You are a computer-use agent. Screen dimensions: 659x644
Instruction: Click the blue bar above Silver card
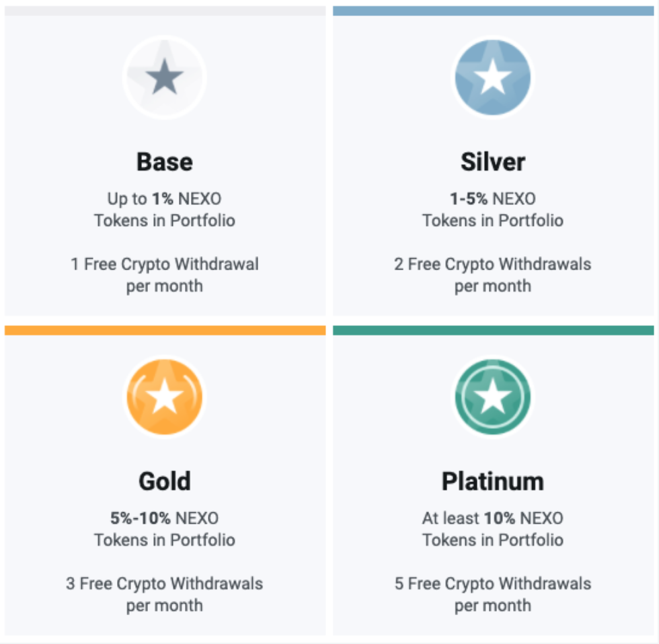[493, 11]
